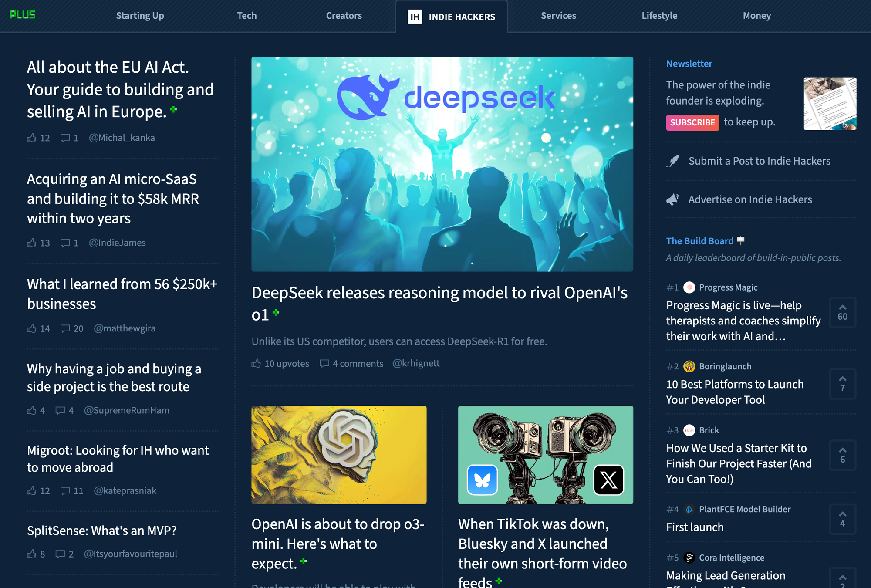Click the comment icon on matthewgira's post
Screen dimensions: 871x588
coord(65,328)
